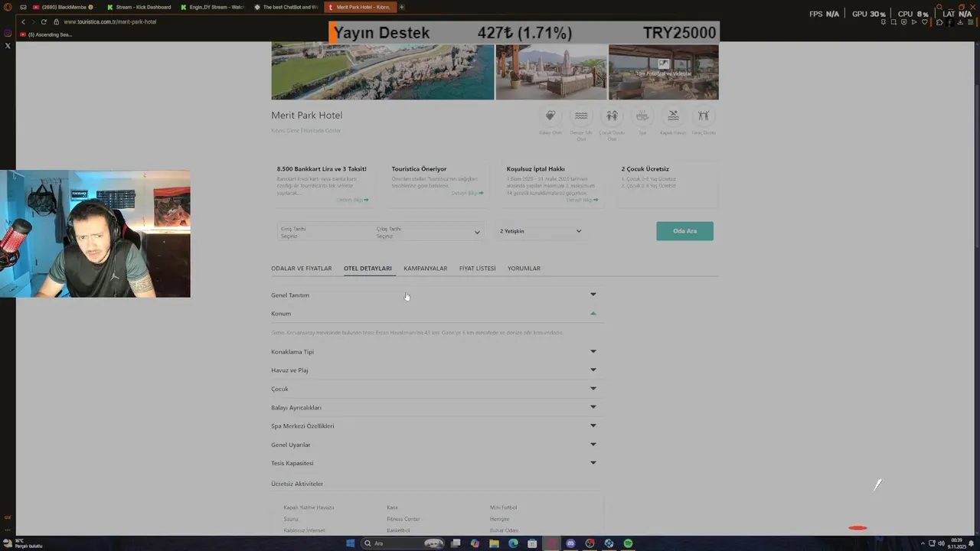Open the Yorumlar tab

pos(524,269)
